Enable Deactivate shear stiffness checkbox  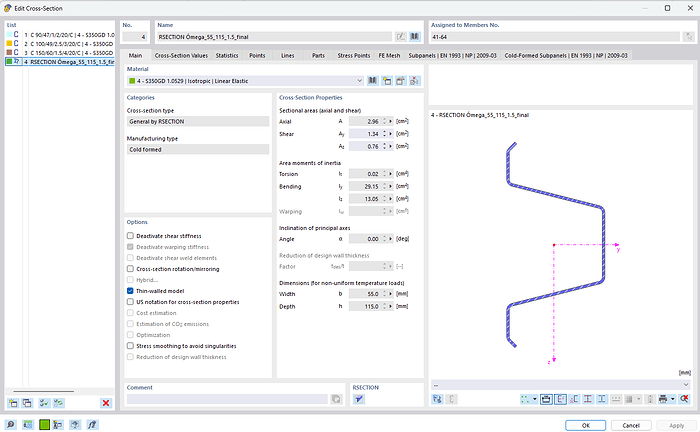pos(131,235)
